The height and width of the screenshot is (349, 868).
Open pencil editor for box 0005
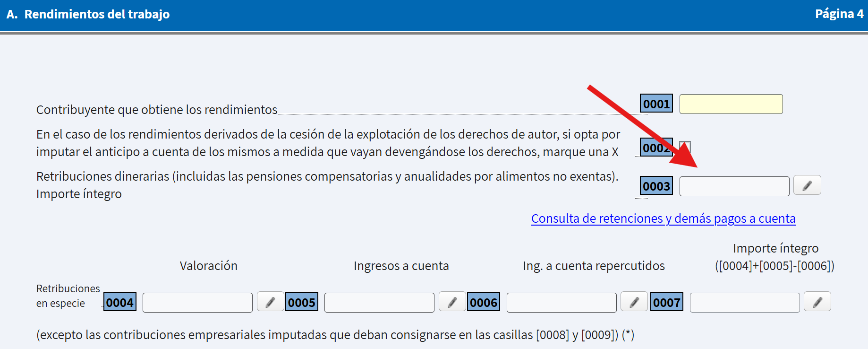pyautogui.click(x=452, y=302)
